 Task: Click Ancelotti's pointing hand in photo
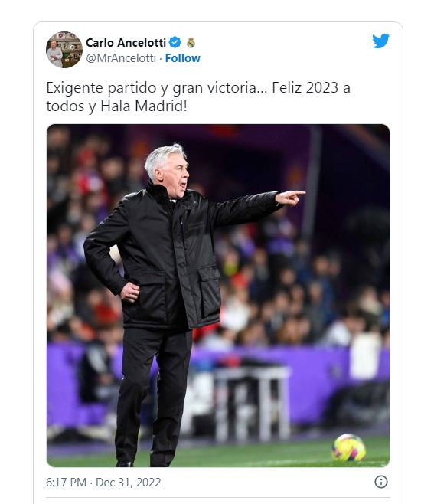(x=291, y=198)
